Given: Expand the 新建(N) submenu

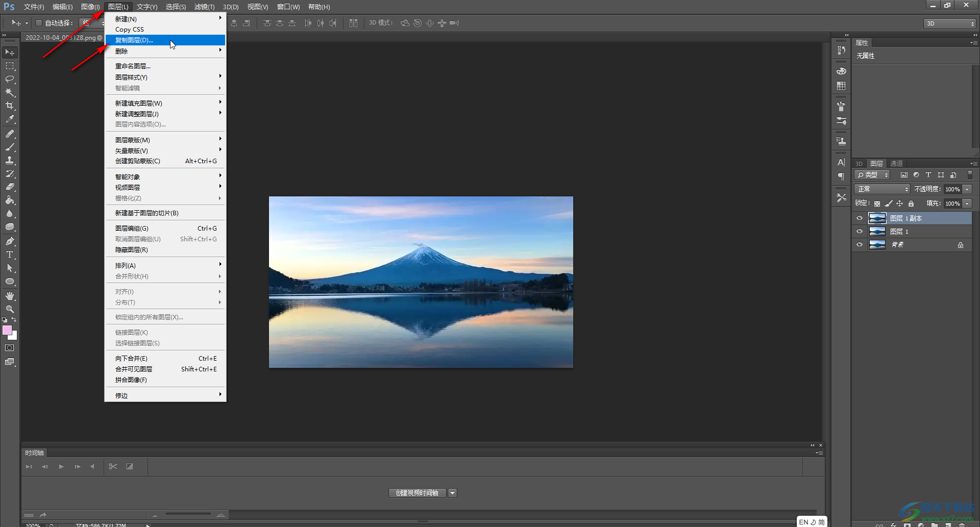Looking at the screenshot, I should 165,19.
